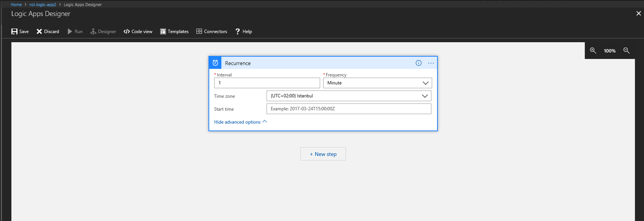Switch to Designer view
Viewport: 644px width, 221px height.
tap(103, 32)
